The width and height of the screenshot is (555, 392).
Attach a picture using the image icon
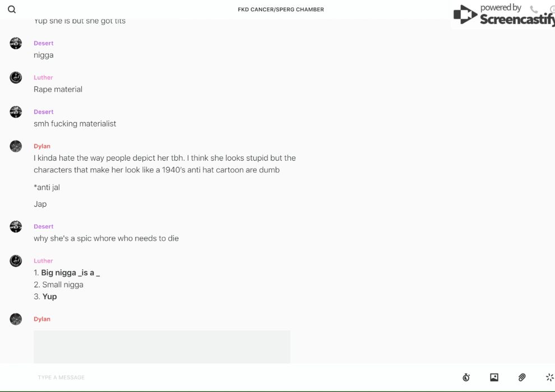click(x=494, y=377)
